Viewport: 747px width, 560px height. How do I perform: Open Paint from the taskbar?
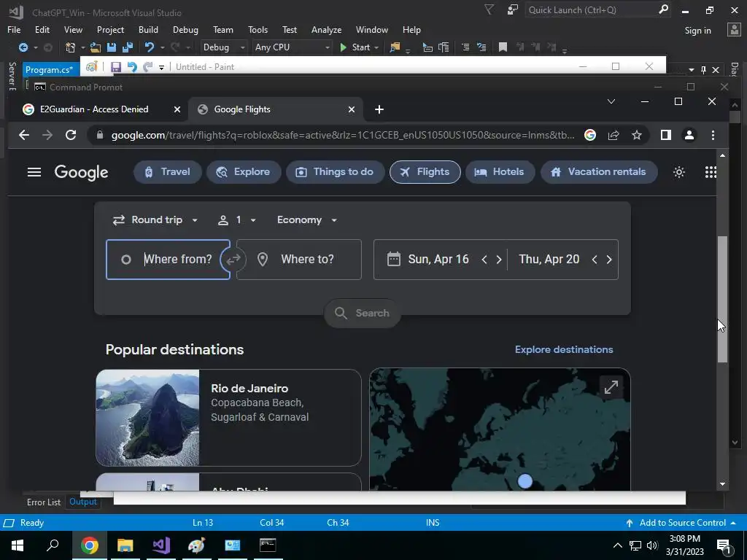point(196,545)
